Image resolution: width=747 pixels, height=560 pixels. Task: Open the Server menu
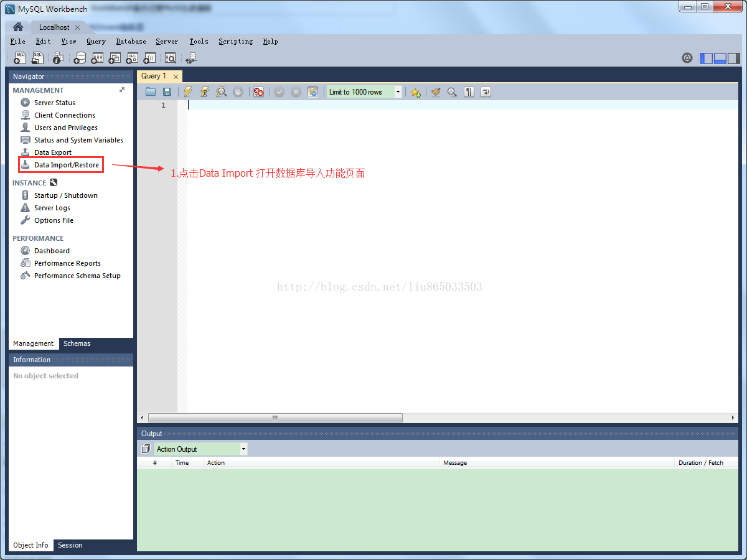coord(167,41)
